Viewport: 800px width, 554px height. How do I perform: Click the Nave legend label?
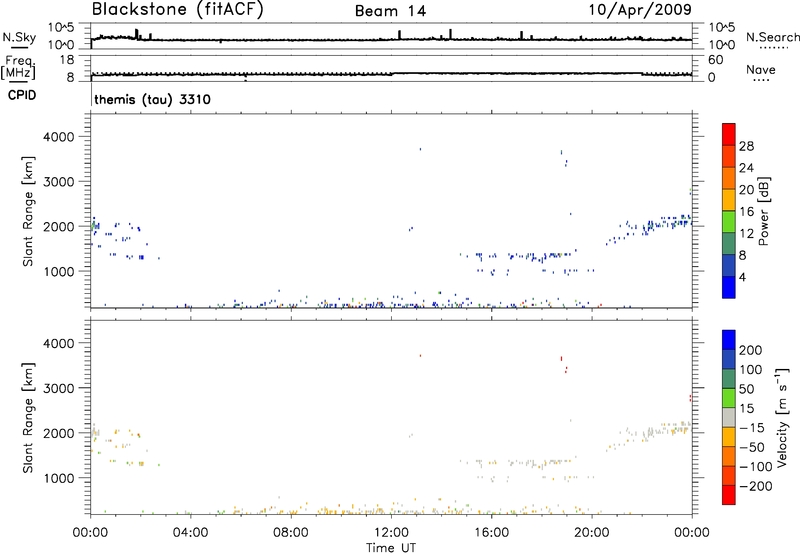coord(761,69)
